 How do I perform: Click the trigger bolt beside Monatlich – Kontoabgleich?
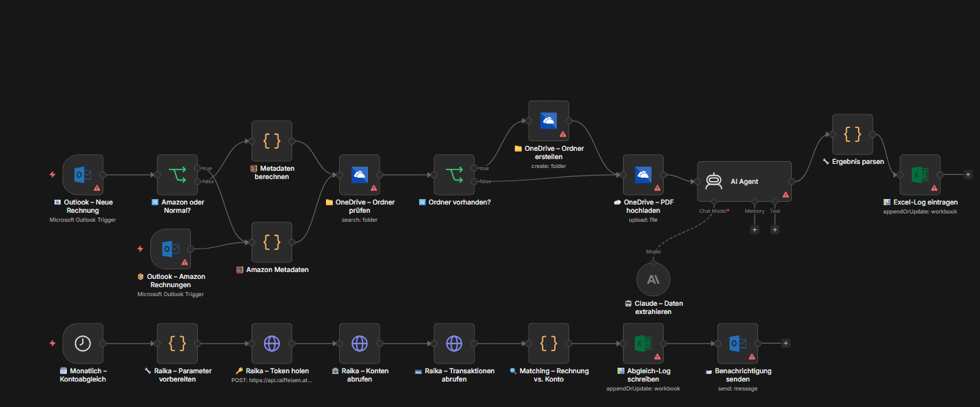52,343
